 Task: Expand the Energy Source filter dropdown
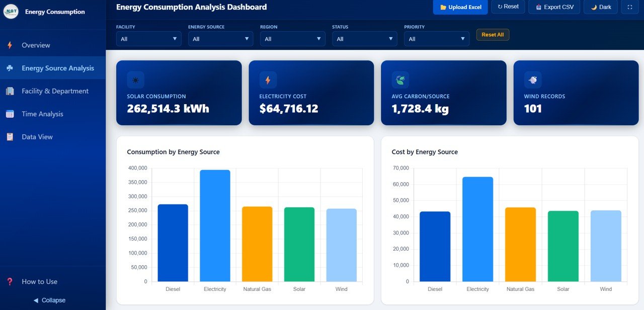220,39
